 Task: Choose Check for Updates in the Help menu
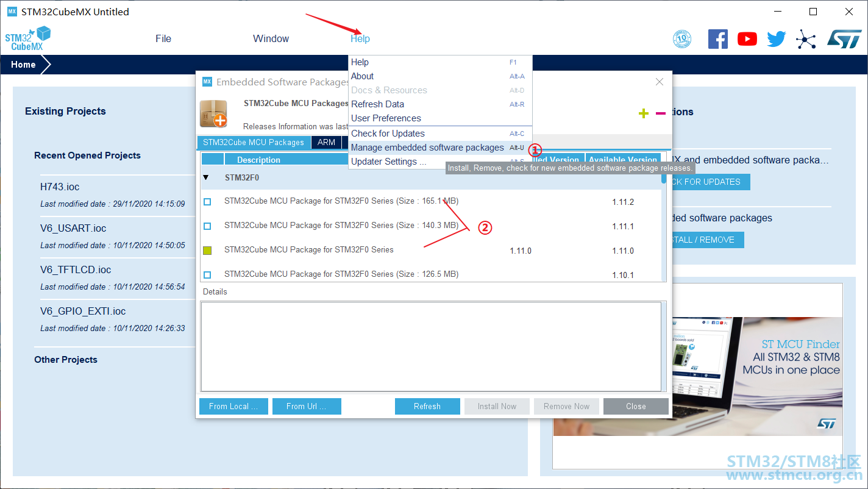440,134
